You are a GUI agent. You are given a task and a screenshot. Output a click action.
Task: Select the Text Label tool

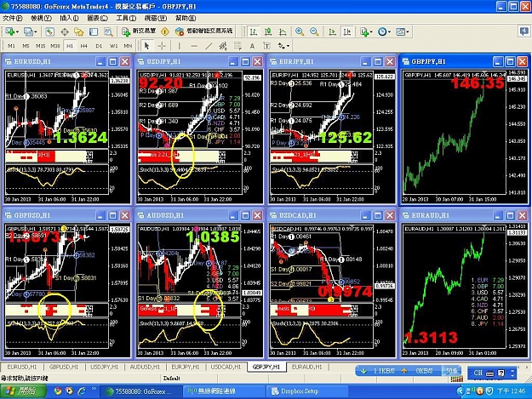point(267,46)
